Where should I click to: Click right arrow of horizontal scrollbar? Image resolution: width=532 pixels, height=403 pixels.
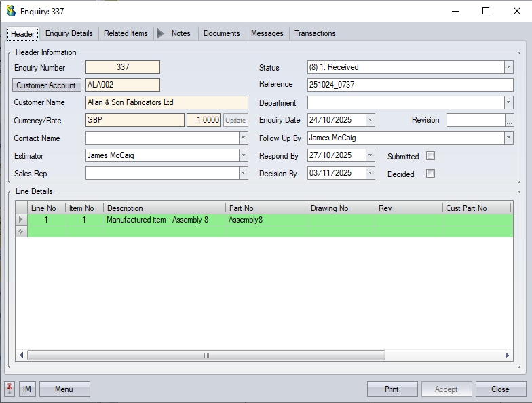(508, 355)
